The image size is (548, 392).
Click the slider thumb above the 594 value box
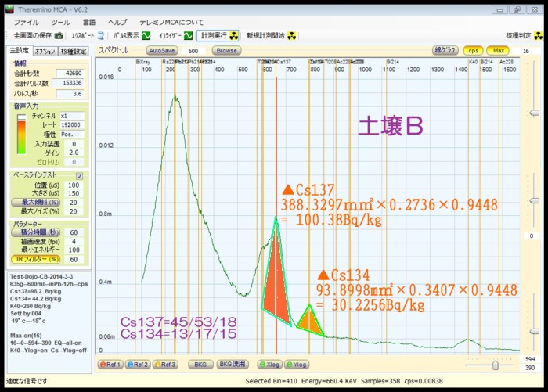535,331
